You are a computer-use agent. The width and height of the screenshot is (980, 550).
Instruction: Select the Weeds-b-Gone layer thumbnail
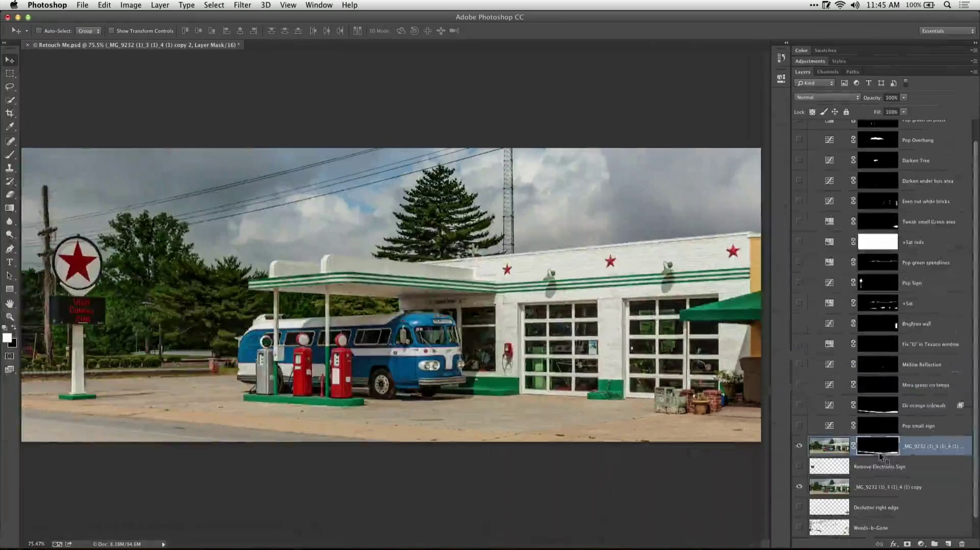[829, 528]
